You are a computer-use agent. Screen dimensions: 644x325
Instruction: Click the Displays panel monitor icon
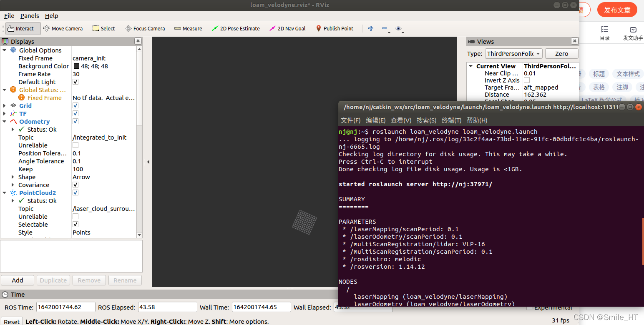coord(5,41)
